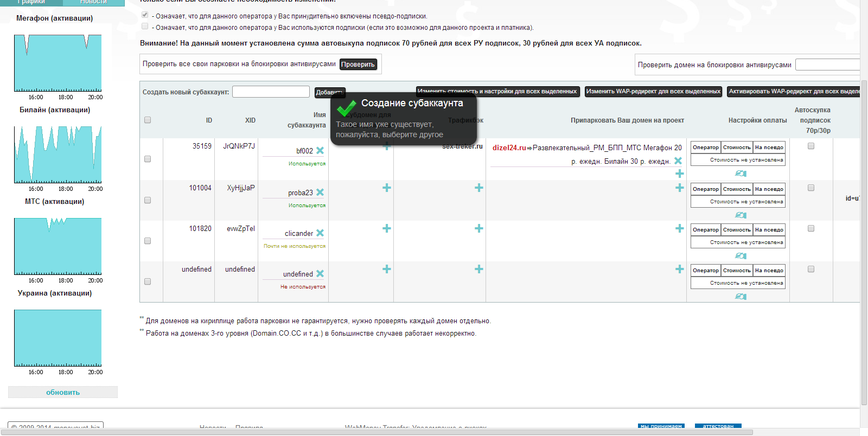The width and height of the screenshot is (868, 436).
Task: Add subdomain plus icon in undefined row
Action: (x=387, y=269)
